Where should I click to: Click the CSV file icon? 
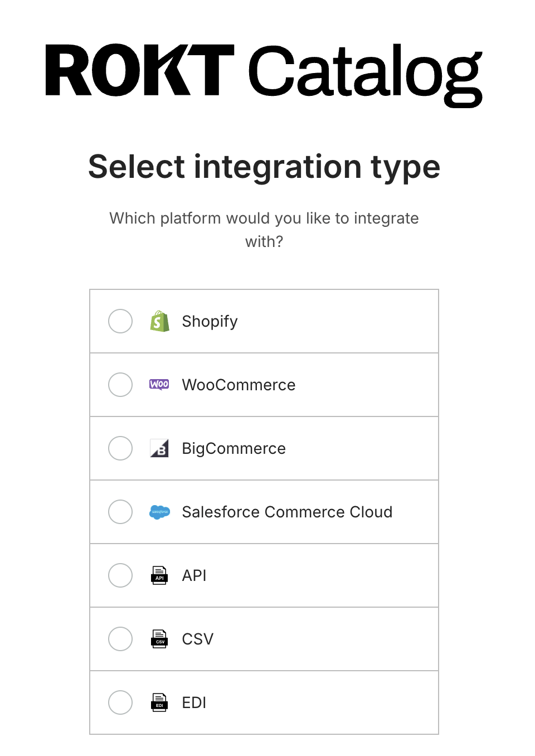pos(159,639)
